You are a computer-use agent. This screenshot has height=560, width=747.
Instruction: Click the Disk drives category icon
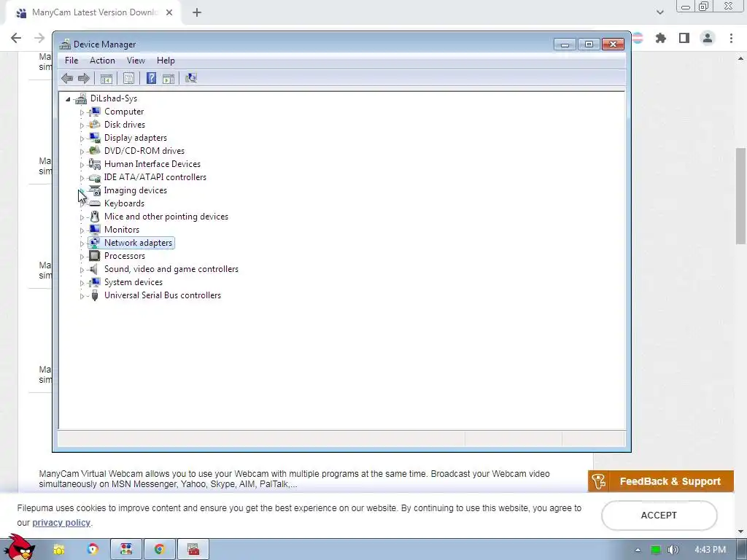94,125
